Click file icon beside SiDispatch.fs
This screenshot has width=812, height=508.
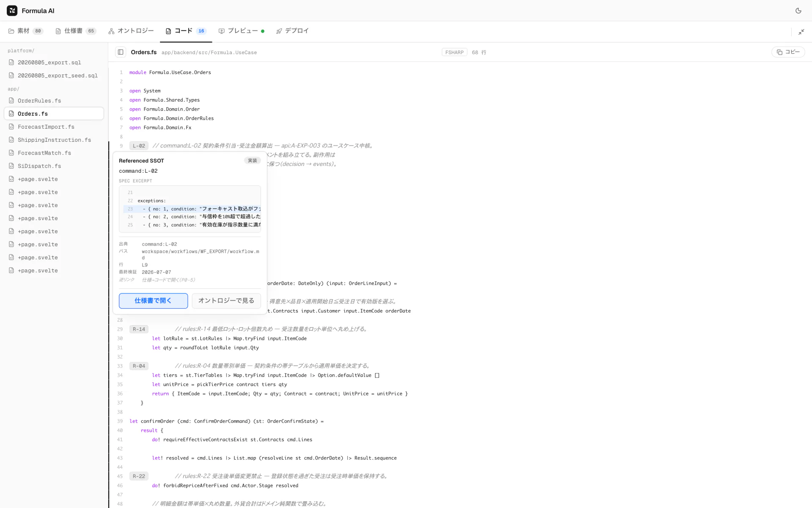tap(11, 166)
